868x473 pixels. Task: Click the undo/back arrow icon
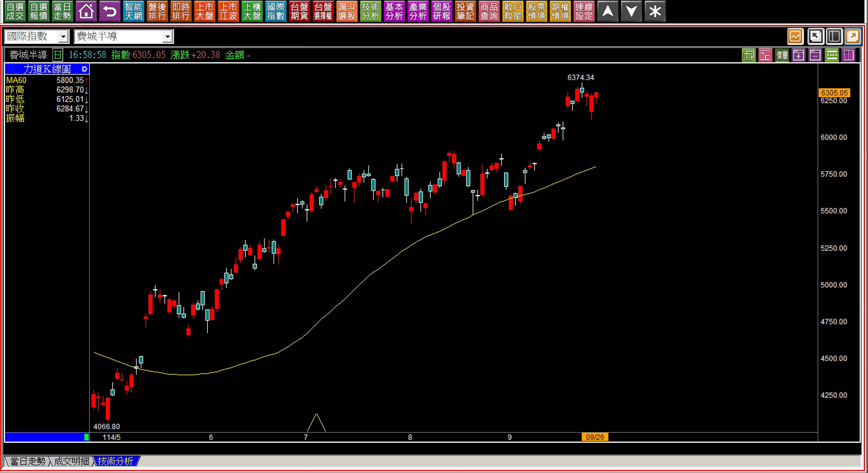point(110,12)
